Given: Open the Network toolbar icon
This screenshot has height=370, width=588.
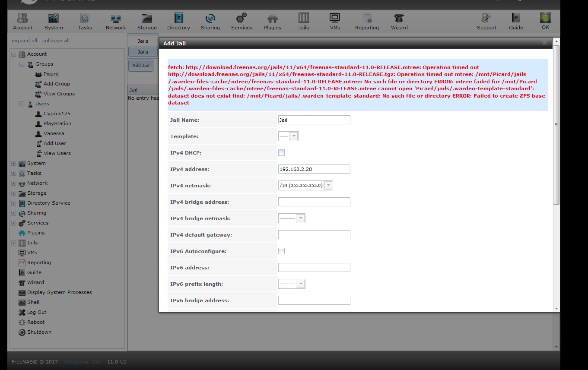Looking at the screenshot, I should [x=116, y=22].
